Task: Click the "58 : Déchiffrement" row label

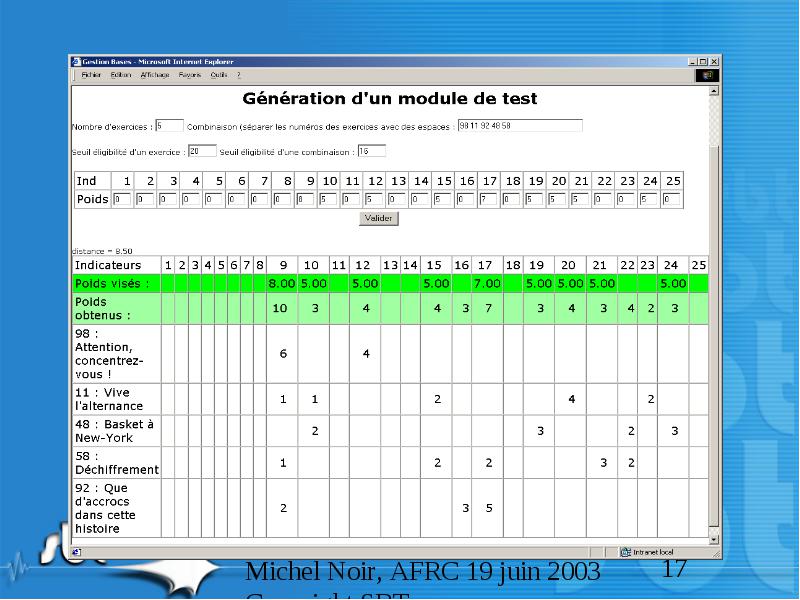Action: pos(117,463)
